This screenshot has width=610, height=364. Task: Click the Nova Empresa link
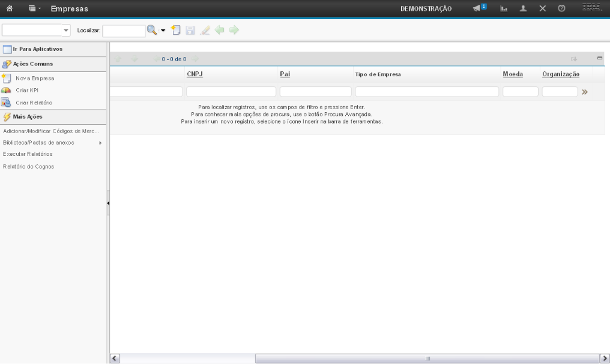tap(34, 78)
